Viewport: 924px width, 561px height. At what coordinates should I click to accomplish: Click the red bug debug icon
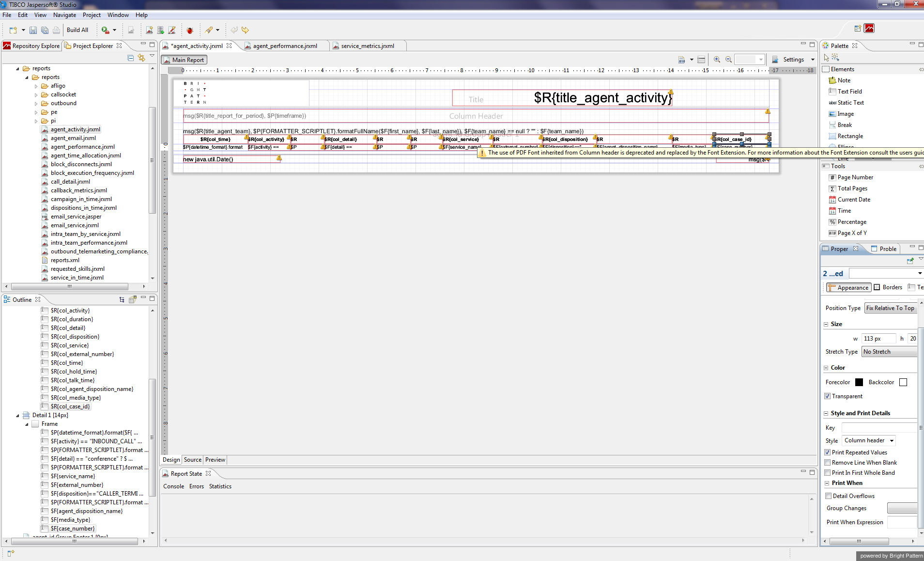click(190, 30)
